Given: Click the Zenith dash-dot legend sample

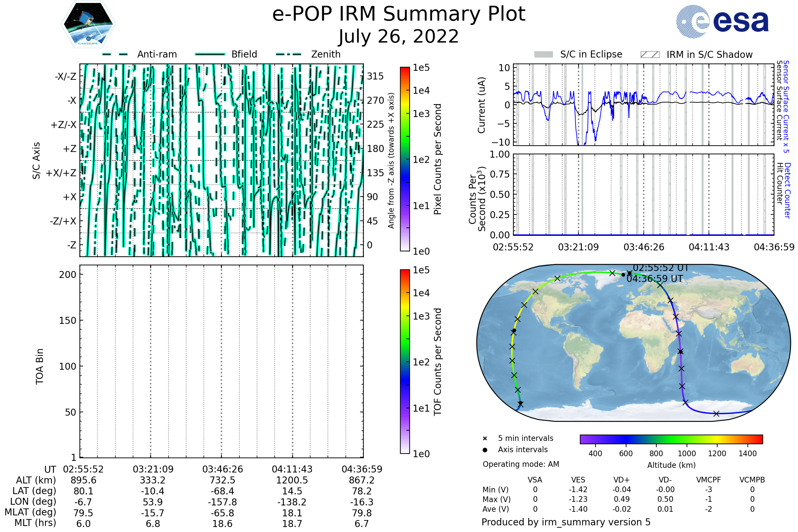Looking at the screenshot, I should [x=289, y=54].
